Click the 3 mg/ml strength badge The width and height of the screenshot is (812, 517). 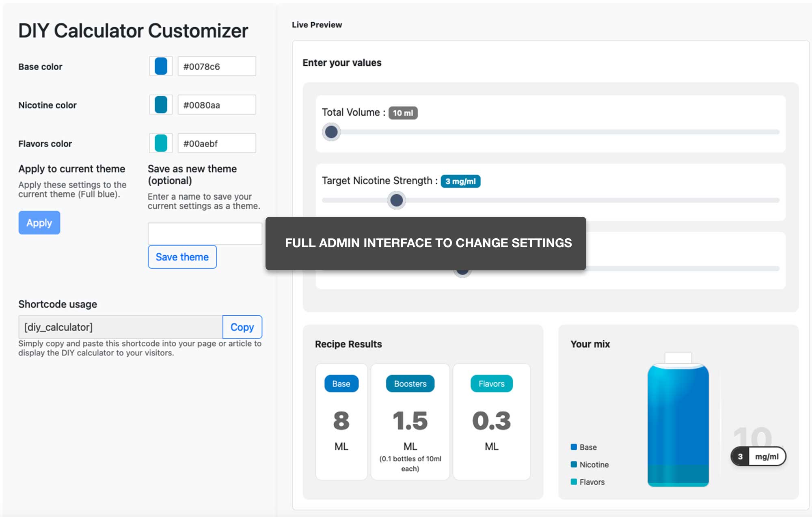click(x=460, y=181)
